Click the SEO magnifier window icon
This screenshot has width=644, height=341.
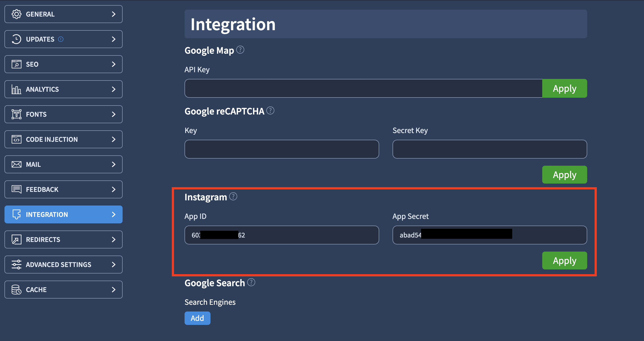point(17,64)
